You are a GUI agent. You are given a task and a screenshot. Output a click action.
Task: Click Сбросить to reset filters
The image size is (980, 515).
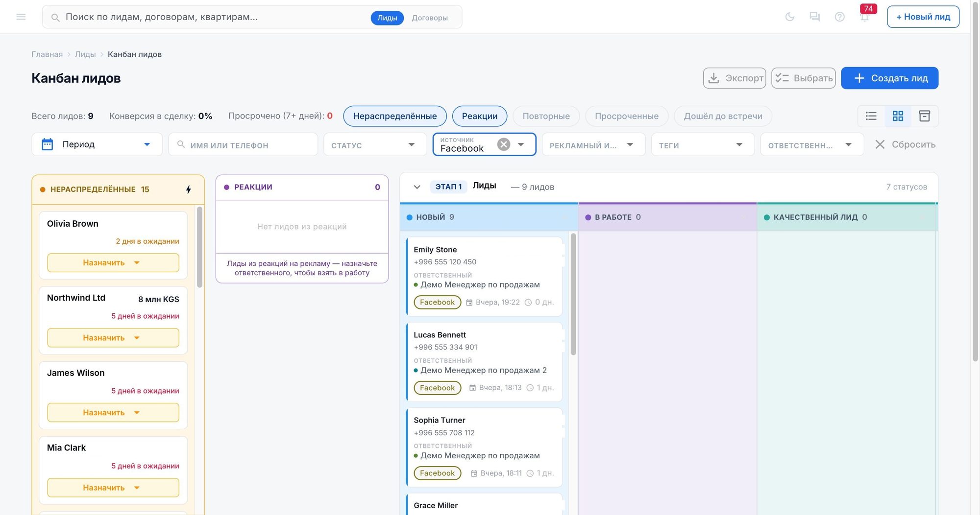(906, 144)
